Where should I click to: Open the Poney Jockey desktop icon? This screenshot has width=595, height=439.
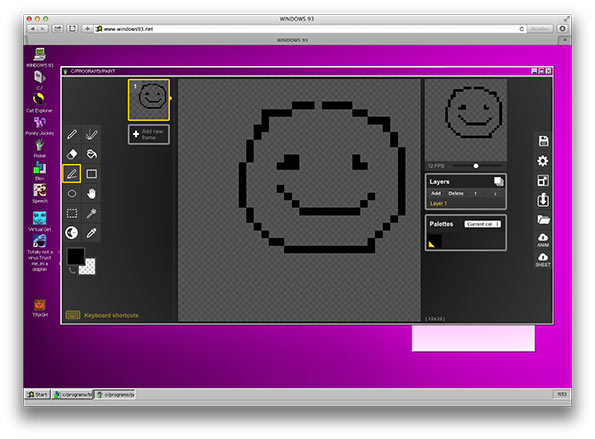pyautogui.click(x=39, y=126)
